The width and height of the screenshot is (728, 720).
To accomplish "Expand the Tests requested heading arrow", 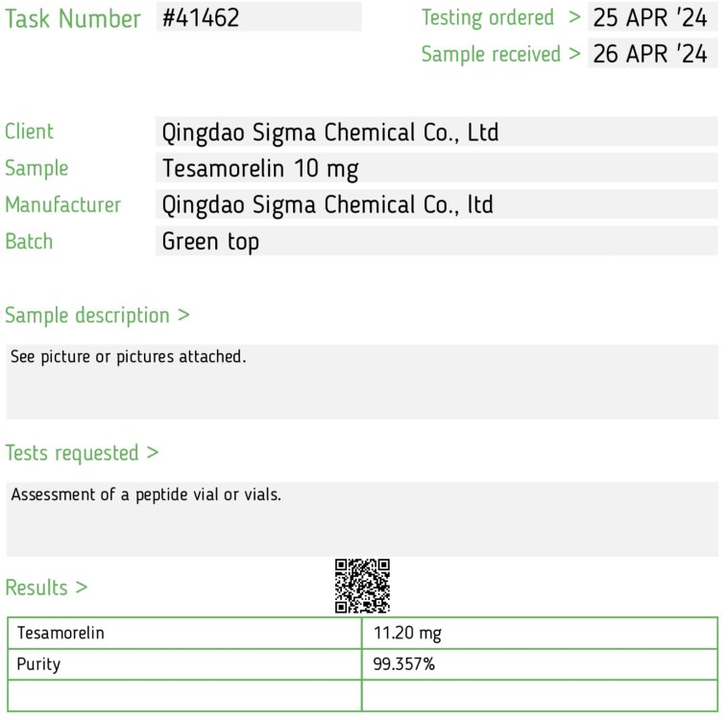I will pyautogui.click(x=153, y=452).
